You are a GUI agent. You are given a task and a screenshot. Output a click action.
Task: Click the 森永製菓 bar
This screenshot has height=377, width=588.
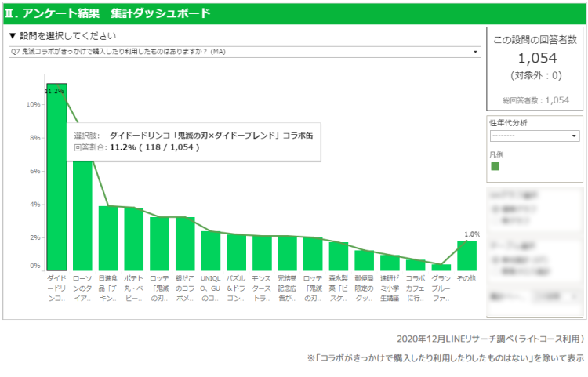[339, 256]
